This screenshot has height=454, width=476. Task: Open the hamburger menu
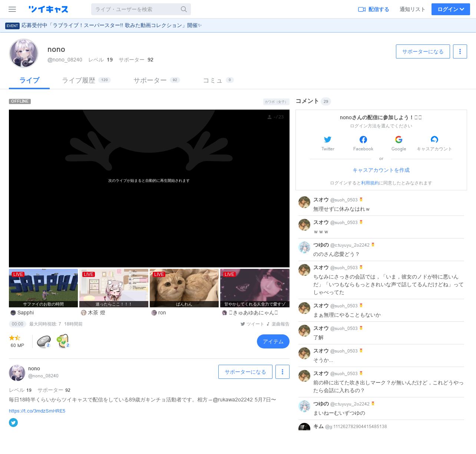12,9
